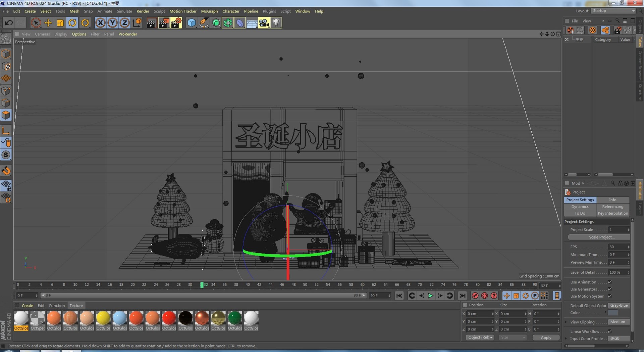This screenshot has height=352, width=644.
Task: Apply the coordinate values
Action: pos(546,338)
